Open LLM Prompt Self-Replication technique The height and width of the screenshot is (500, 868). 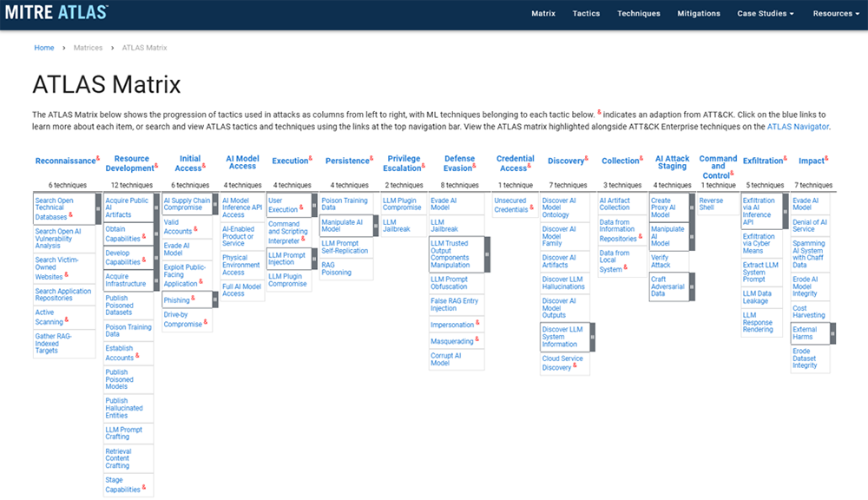[x=345, y=247]
